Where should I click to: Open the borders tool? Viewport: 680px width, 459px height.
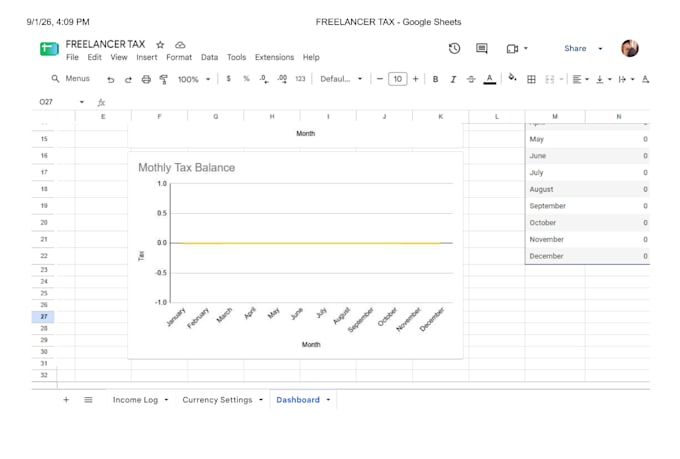click(x=531, y=79)
